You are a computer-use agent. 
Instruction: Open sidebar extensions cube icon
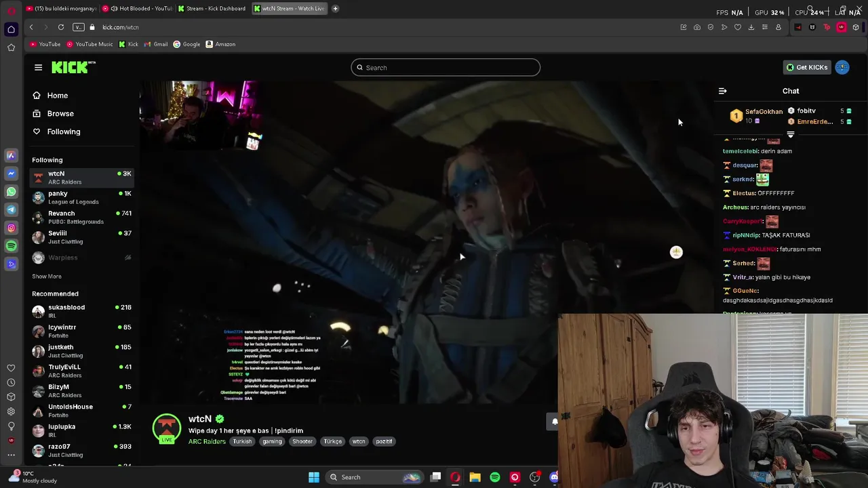(x=11, y=397)
